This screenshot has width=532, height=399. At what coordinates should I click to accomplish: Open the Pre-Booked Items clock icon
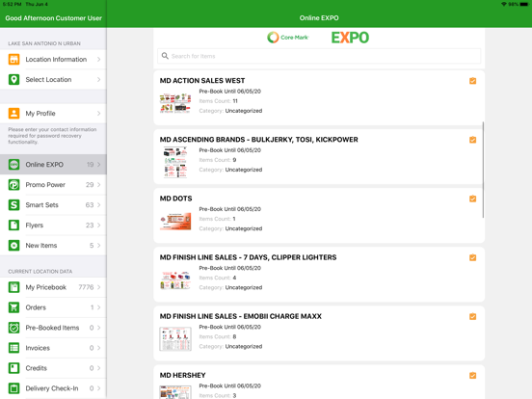click(13, 328)
